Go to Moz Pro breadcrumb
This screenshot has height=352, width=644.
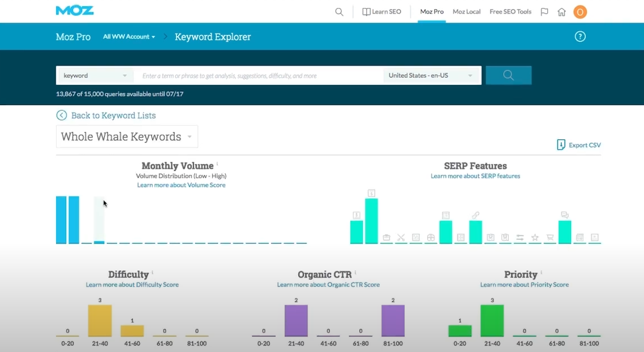coord(73,37)
